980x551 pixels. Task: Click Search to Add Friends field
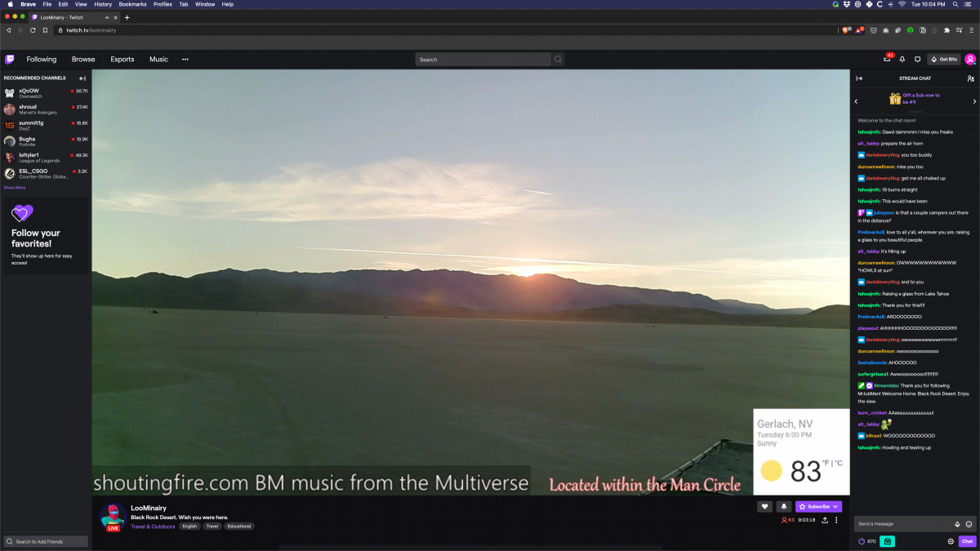(x=46, y=541)
